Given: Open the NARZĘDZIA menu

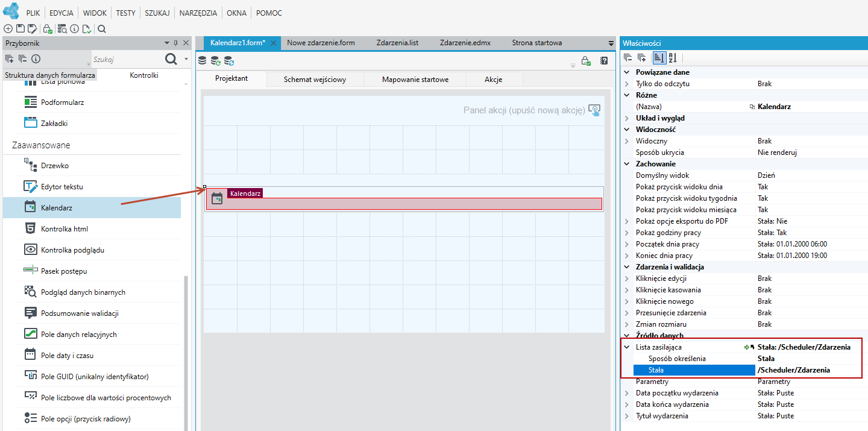Looking at the screenshot, I should coord(197,13).
